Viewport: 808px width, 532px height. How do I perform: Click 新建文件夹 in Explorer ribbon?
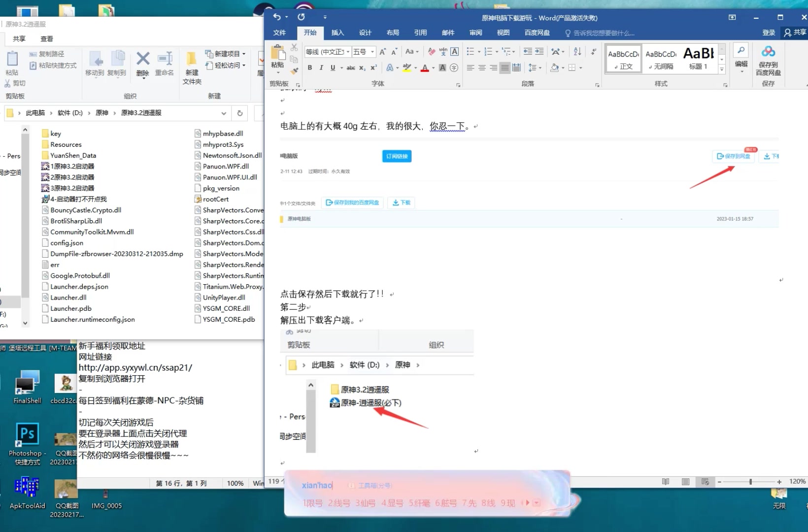[x=192, y=67]
